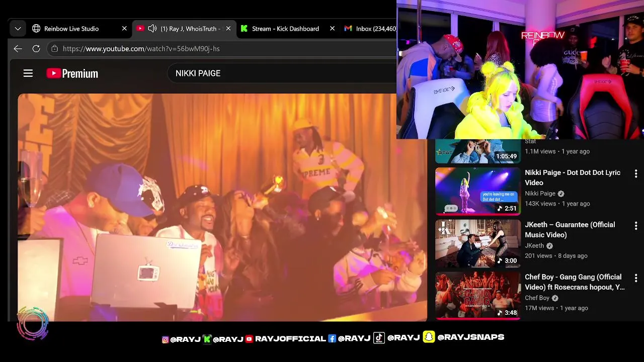Click the verified badge next to Nikki Paige
This screenshot has height=362, width=644.
point(561,194)
